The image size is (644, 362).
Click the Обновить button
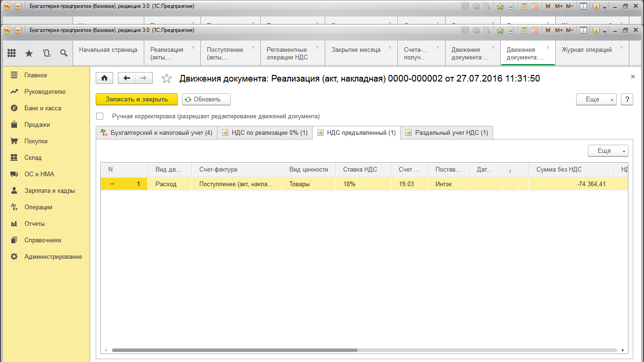pos(206,99)
